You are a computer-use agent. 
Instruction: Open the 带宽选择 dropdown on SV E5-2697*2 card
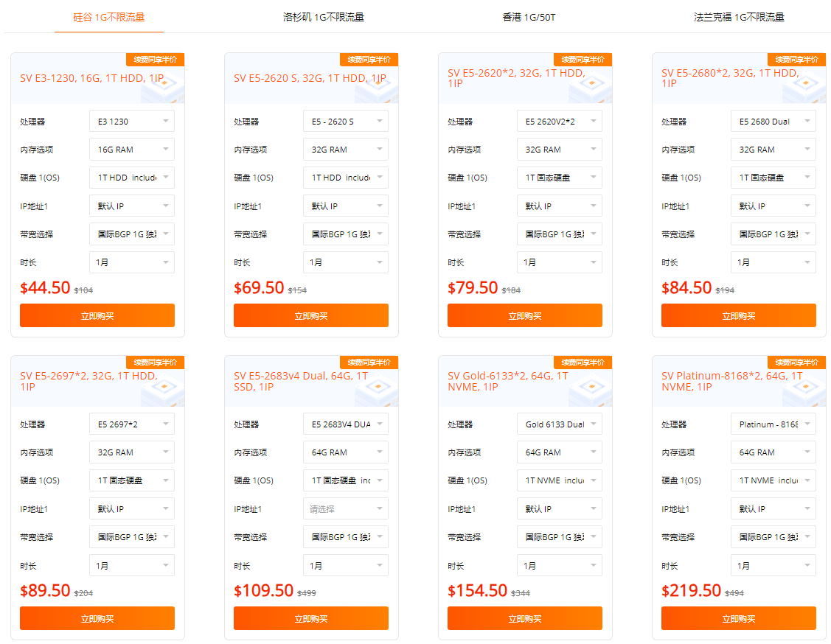pos(132,536)
